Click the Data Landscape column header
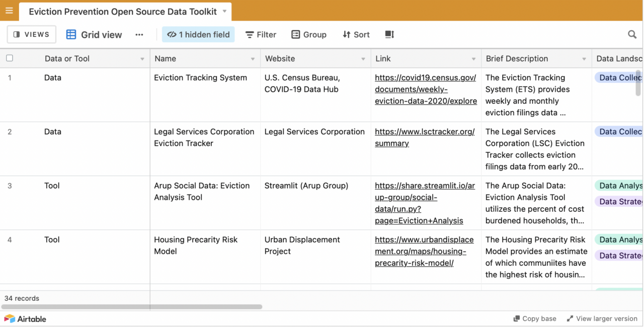This screenshot has height=328, width=644. click(x=618, y=59)
